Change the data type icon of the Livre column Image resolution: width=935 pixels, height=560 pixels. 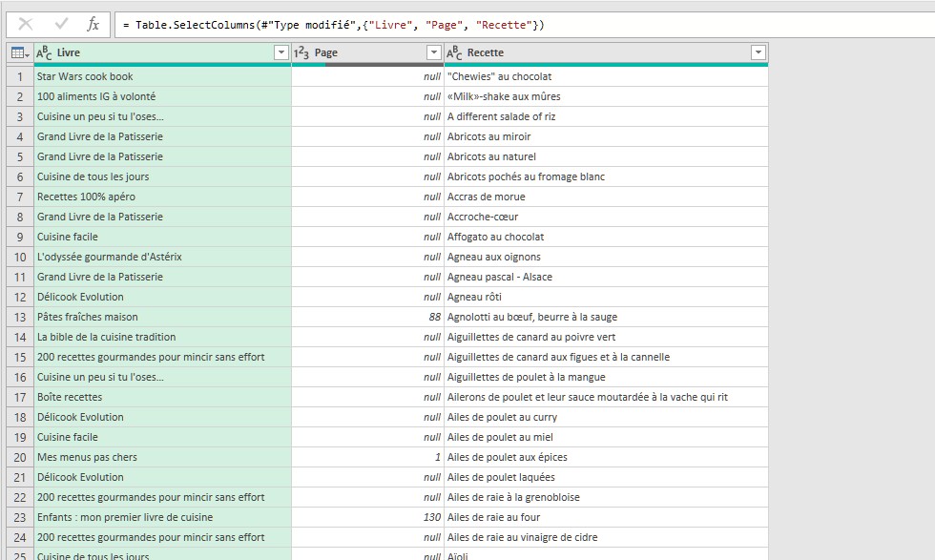[x=44, y=52]
